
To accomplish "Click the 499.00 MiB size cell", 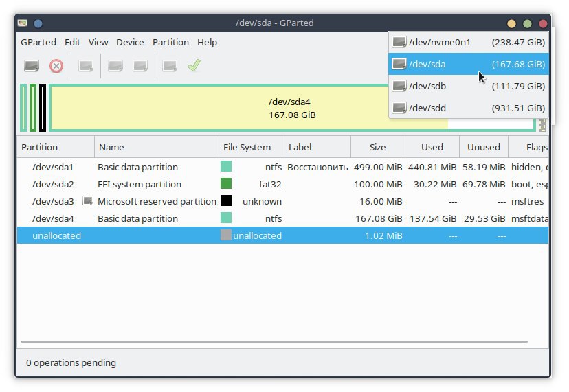I will point(378,167).
